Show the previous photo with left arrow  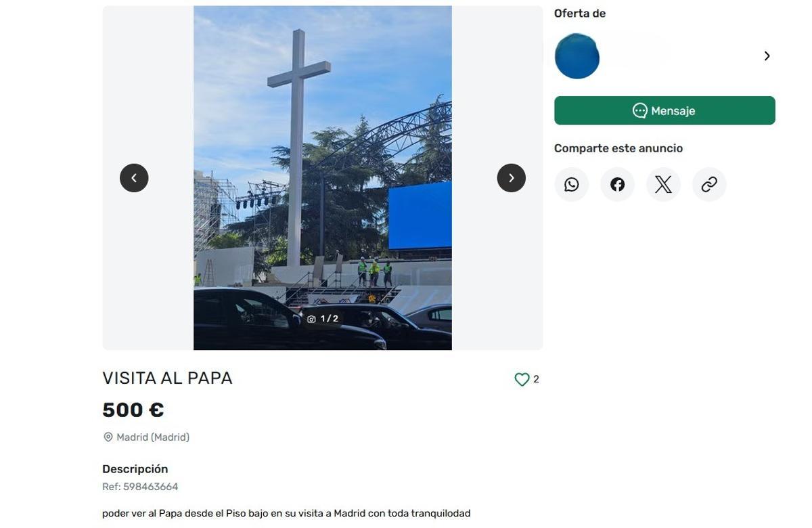134,178
